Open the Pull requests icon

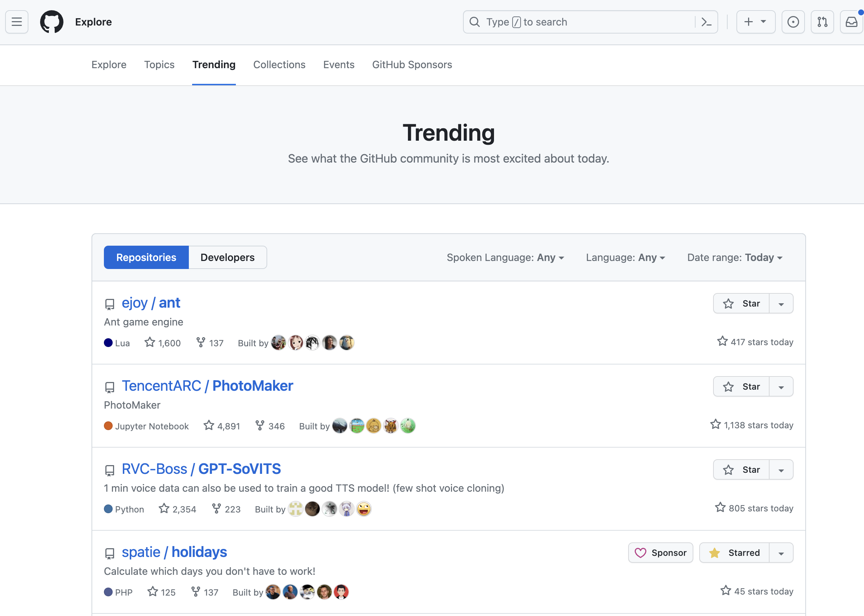[822, 22]
